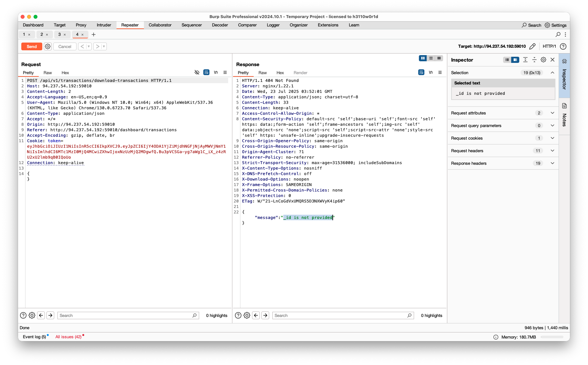Image resolution: width=588 pixels, height=365 pixels.
Task: Collapse all Inspector sections icon
Action: pos(534,60)
